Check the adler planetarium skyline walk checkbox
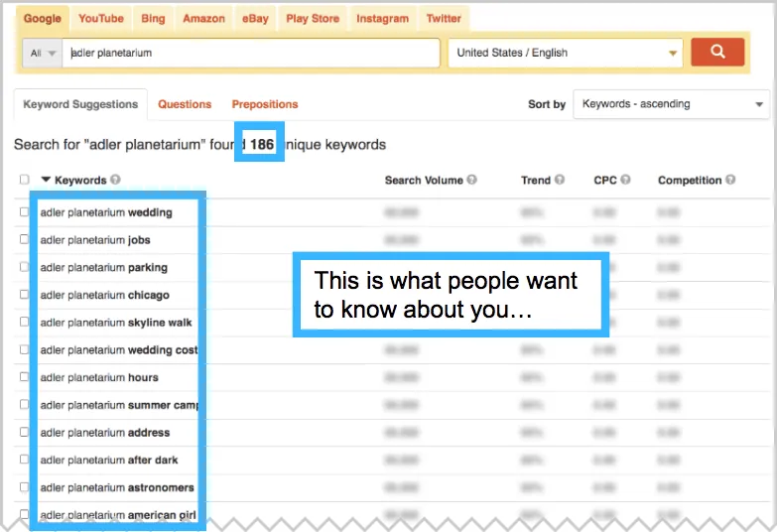Screen dimensions: 777x532 [x=24, y=322]
